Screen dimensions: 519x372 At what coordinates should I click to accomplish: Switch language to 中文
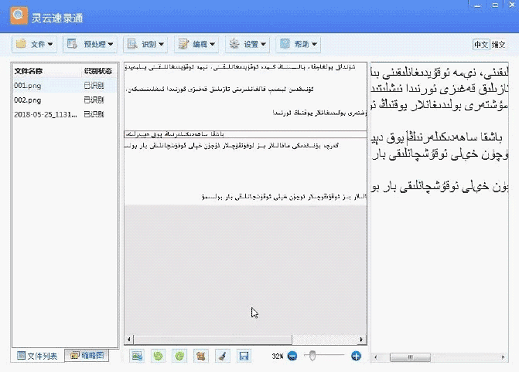click(x=481, y=44)
